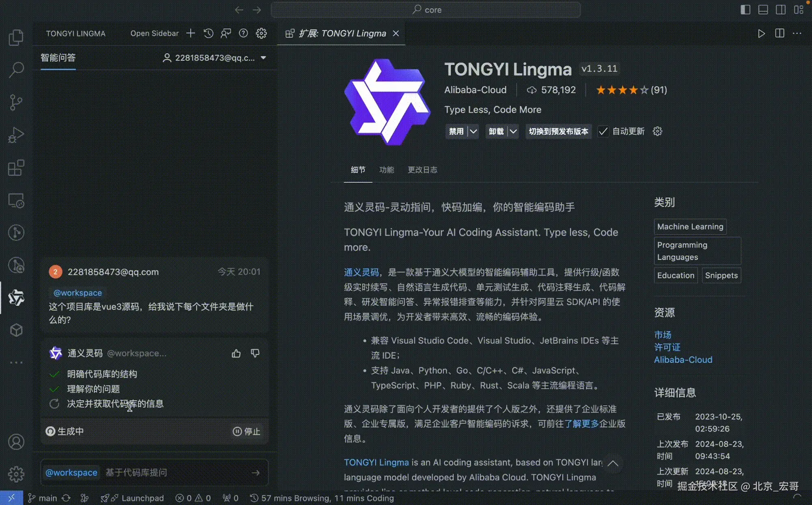Switch to the 功能 features tab
The image size is (812, 505).
point(387,170)
